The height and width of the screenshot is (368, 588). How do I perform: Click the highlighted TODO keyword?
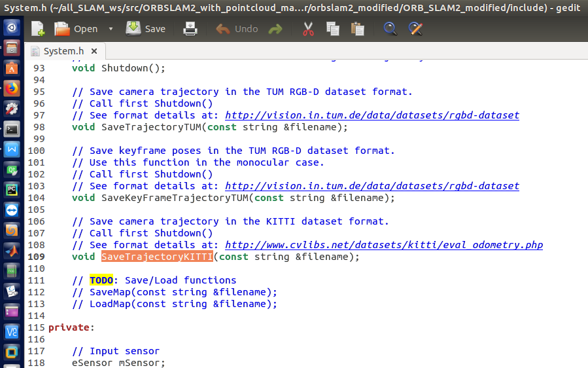[x=101, y=280]
